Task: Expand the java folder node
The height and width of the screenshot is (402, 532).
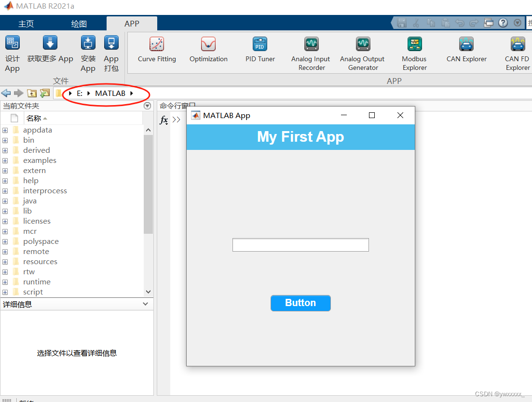Action: click(x=5, y=201)
